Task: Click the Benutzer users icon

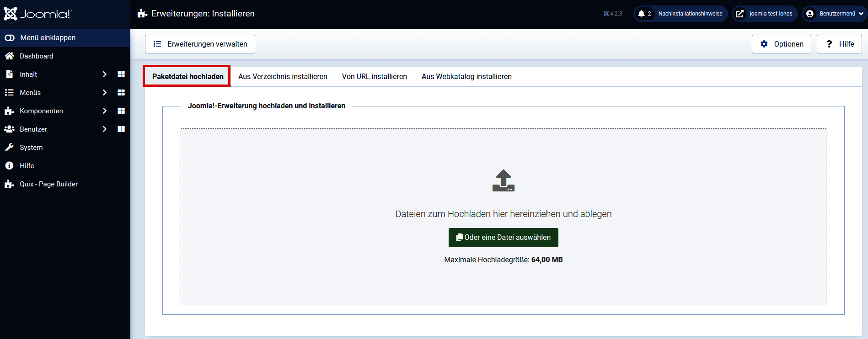Action: coord(9,129)
